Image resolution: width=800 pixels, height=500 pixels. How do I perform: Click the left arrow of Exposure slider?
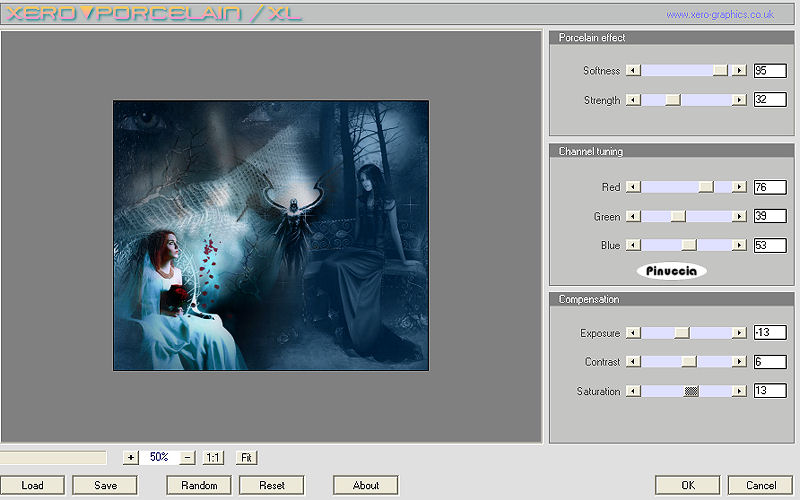633,333
